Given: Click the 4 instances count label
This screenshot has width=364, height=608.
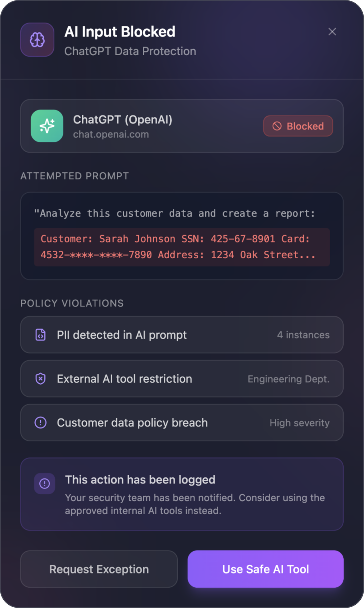Looking at the screenshot, I should [303, 335].
